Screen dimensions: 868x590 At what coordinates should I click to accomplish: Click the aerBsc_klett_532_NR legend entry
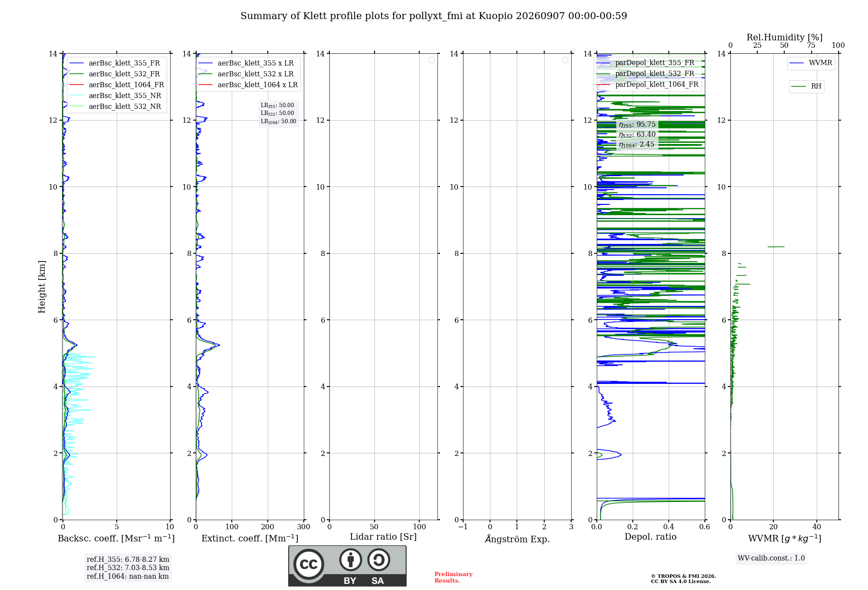(116, 107)
